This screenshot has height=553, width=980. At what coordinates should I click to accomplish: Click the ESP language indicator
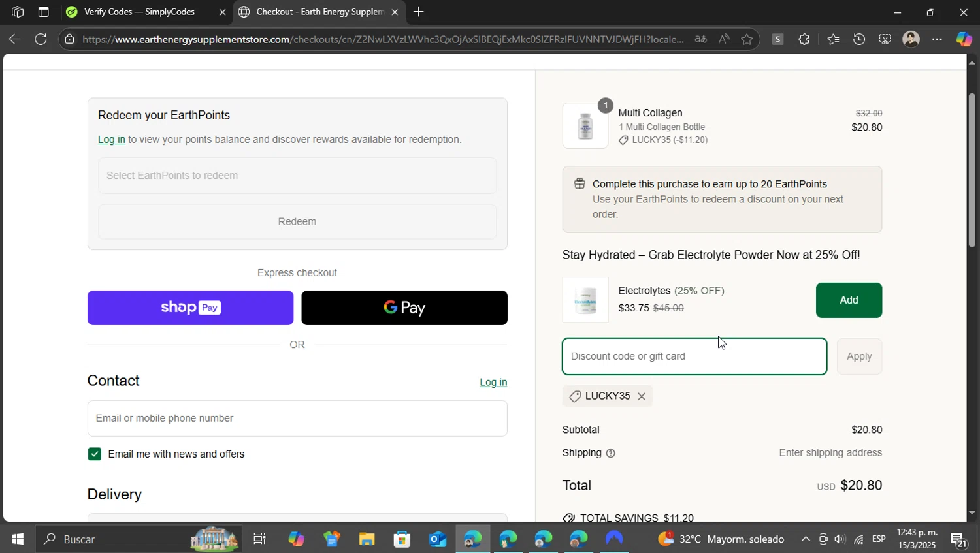(879, 539)
